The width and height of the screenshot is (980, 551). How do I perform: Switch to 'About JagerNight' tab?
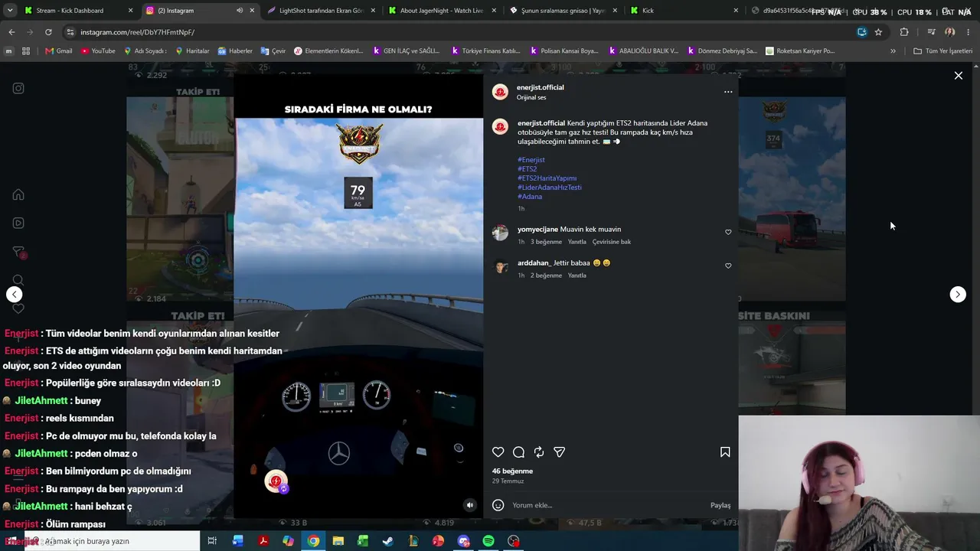click(443, 11)
